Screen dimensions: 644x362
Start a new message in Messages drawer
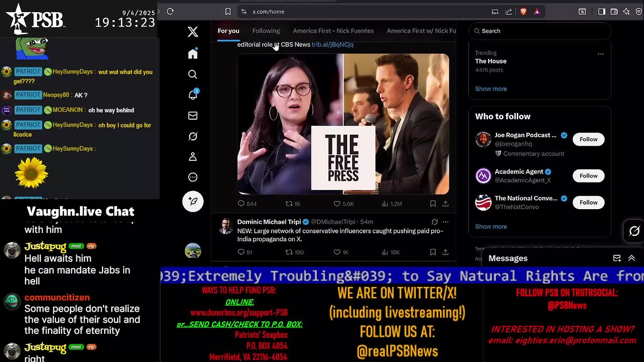click(617, 258)
